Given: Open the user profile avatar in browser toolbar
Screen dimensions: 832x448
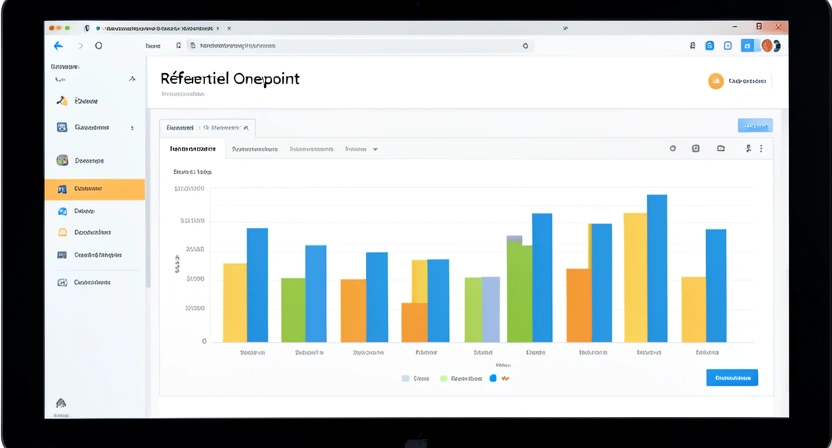Looking at the screenshot, I should click(x=768, y=46).
